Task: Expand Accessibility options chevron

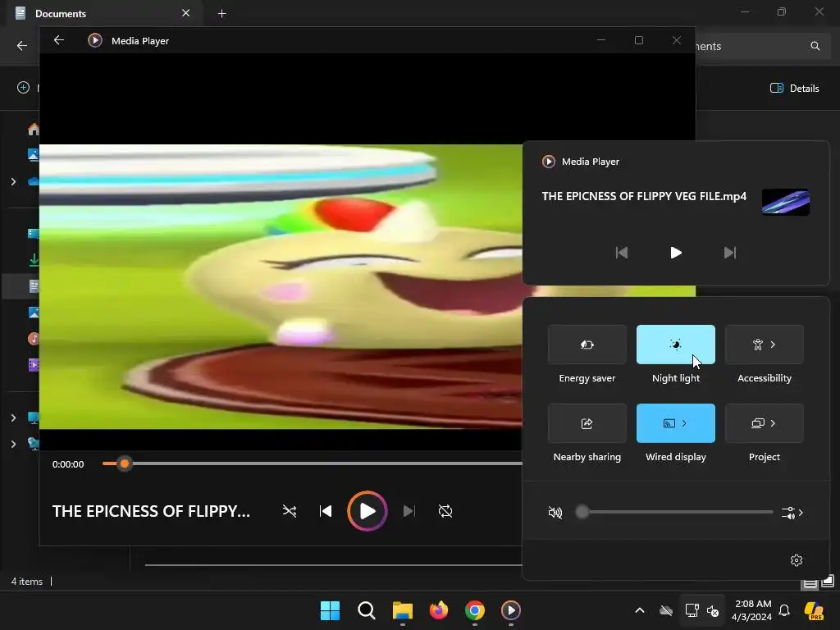Action: click(x=773, y=345)
